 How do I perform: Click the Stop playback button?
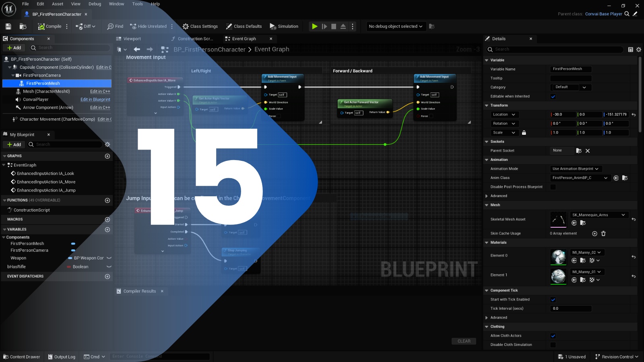click(334, 27)
